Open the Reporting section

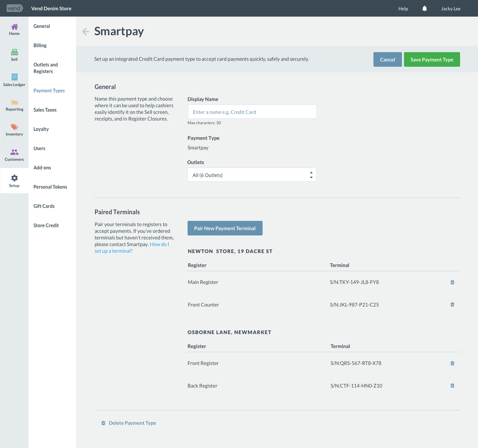14,105
